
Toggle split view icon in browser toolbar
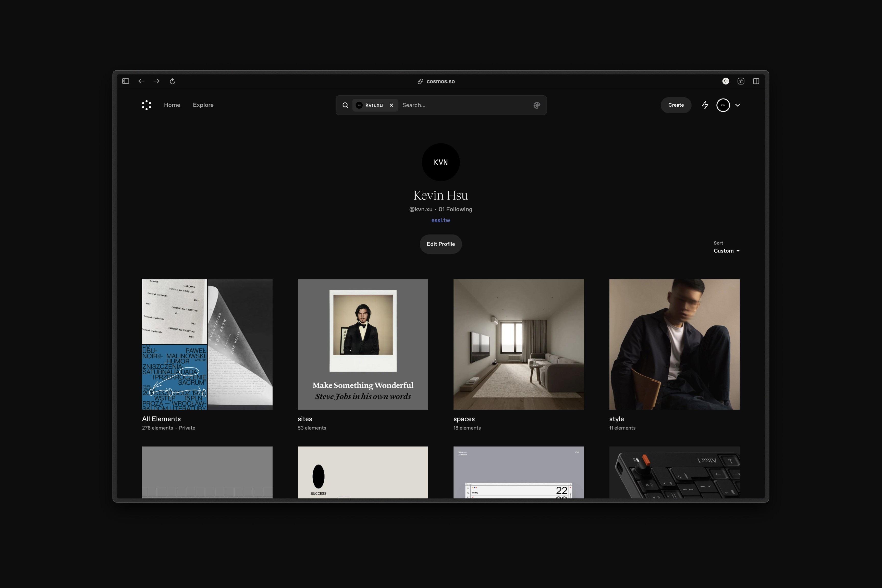[x=756, y=81]
